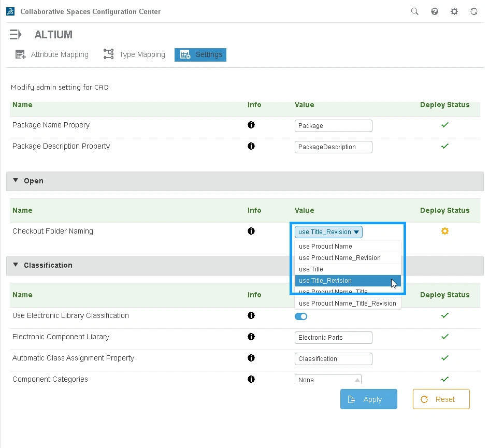Show info for Component Categories
Image resolution: width=489 pixels, height=448 pixels.
click(x=251, y=379)
